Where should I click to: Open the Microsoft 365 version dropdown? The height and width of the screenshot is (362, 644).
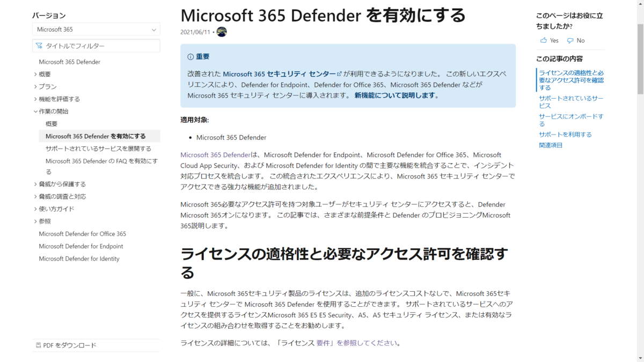click(x=96, y=29)
